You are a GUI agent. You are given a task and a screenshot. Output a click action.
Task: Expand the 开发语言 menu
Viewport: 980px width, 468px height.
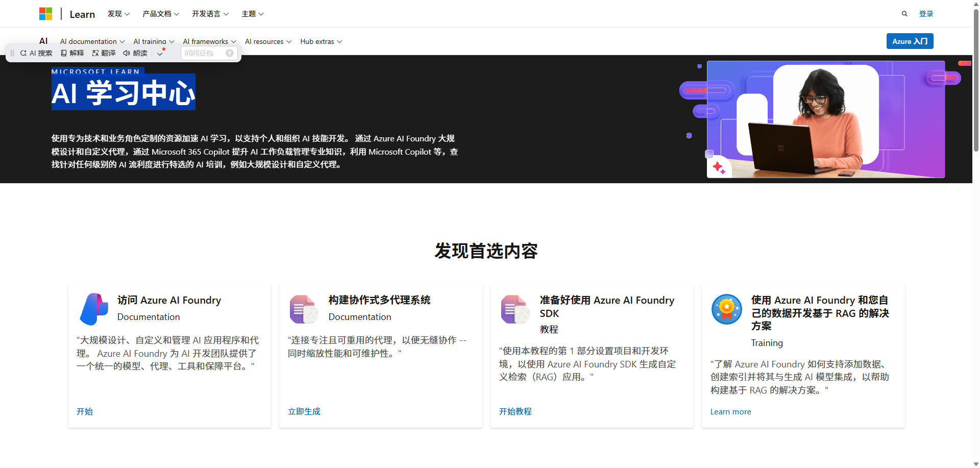pos(210,14)
